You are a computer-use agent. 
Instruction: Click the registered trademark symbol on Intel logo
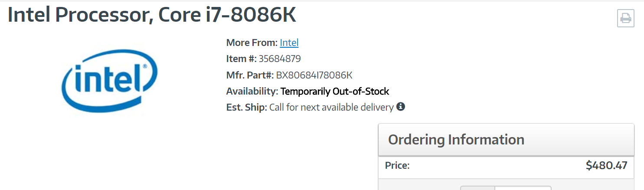tap(144, 67)
